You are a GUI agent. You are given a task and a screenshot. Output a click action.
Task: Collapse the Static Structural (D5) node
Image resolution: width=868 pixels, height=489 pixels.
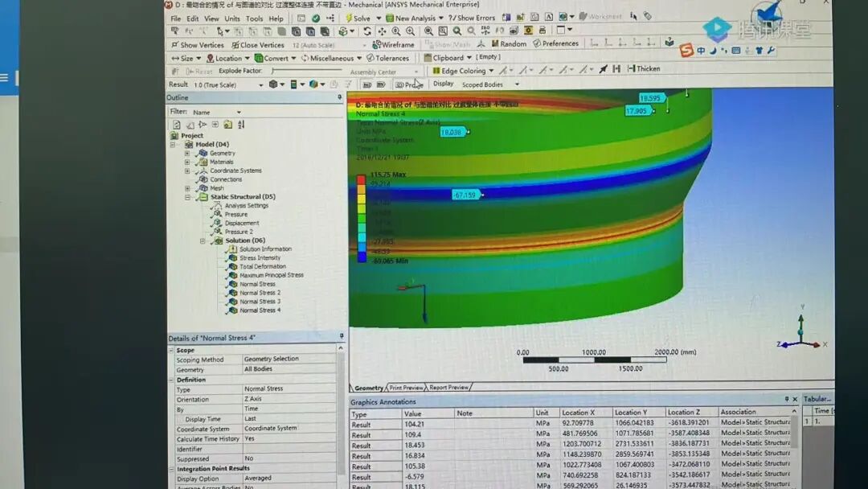click(187, 197)
